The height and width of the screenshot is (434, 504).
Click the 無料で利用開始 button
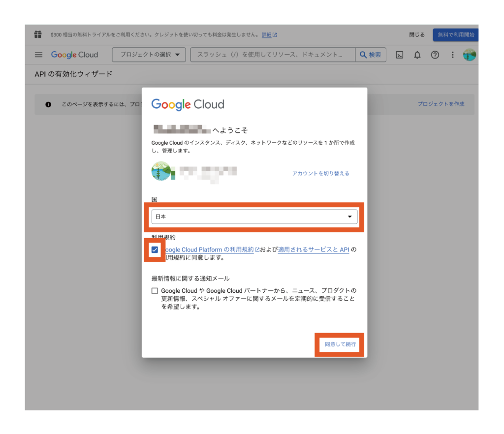(x=456, y=35)
